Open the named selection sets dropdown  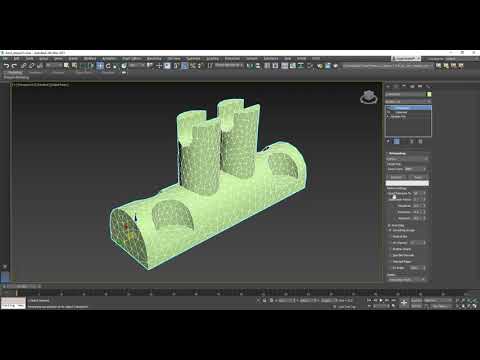(x=228, y=66)
